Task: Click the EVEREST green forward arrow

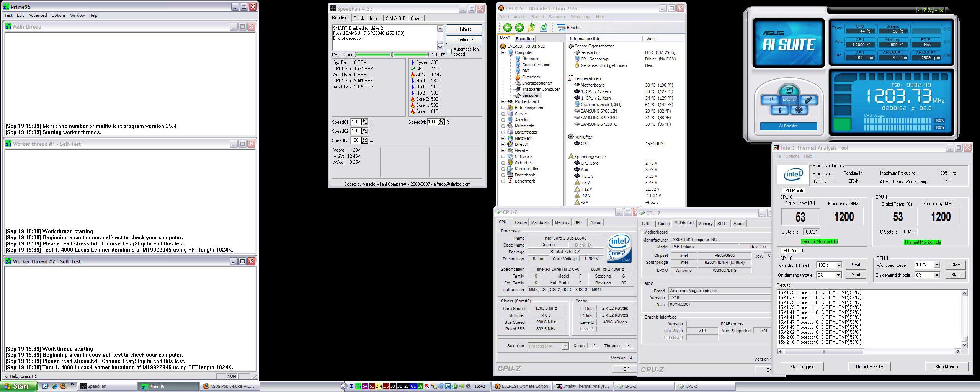Action: click(x=519, y=28)
